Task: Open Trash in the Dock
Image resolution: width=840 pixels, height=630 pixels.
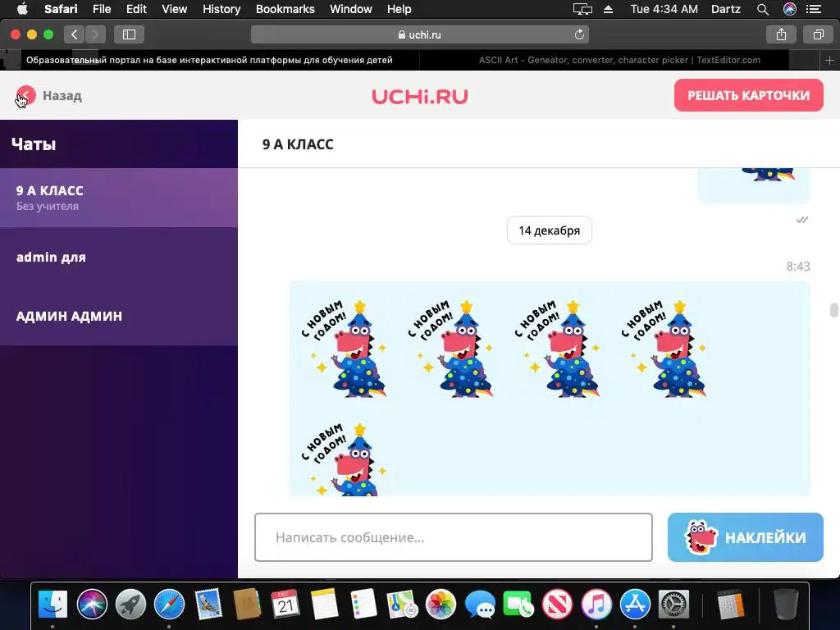Action: [x=786, y=605]
